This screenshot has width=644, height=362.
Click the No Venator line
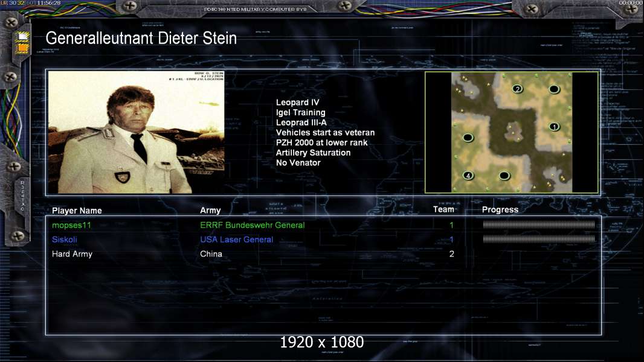pyautogui.click(x=298, y=163)
